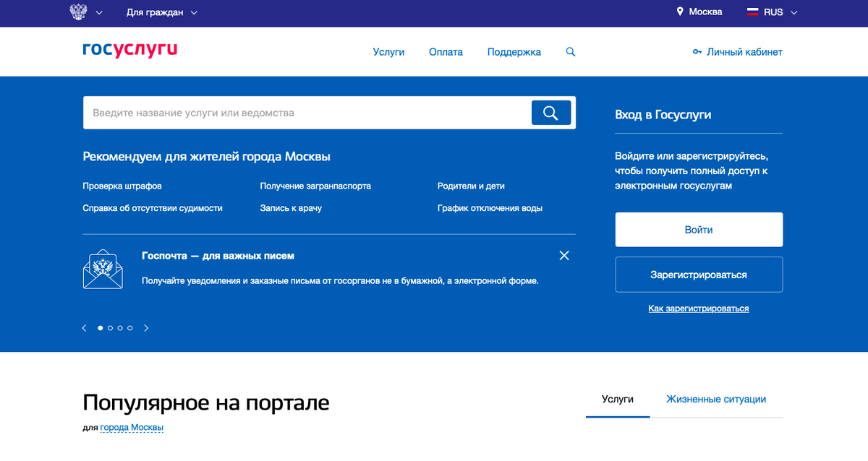Open the Госпочта — для важных писем headline

218,256
